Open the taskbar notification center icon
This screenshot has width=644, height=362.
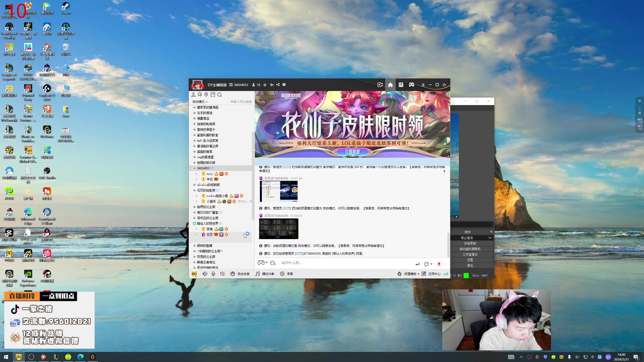pos(636,357)
